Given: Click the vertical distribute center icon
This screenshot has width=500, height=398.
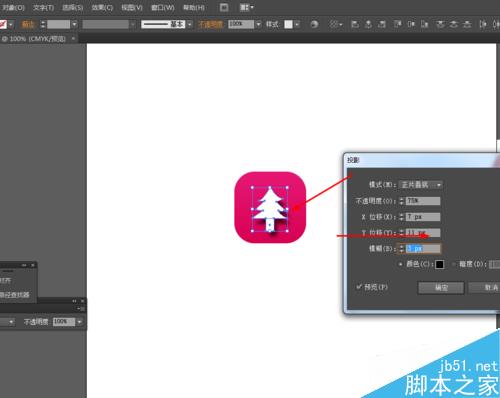Looking at the screenshot, I should point(454,24).
